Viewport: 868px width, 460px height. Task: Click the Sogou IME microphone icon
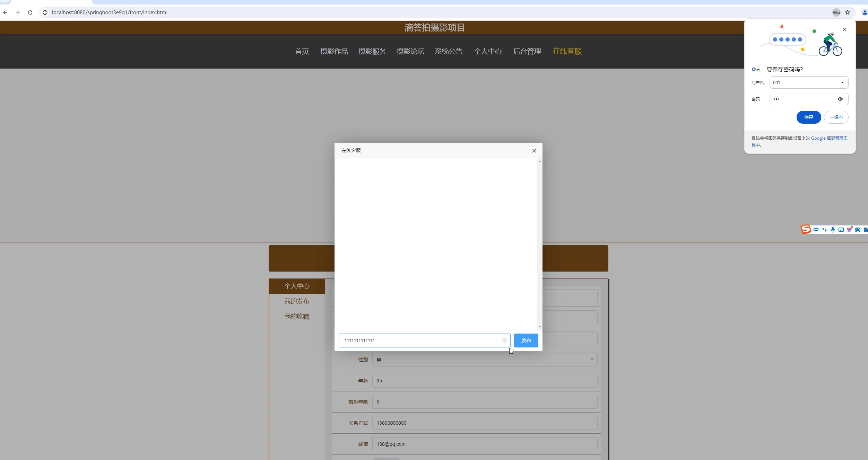(833, 230)
